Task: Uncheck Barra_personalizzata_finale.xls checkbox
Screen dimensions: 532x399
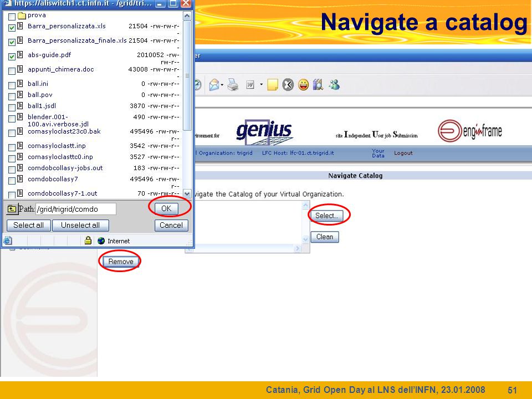Action: pos(12,42)
